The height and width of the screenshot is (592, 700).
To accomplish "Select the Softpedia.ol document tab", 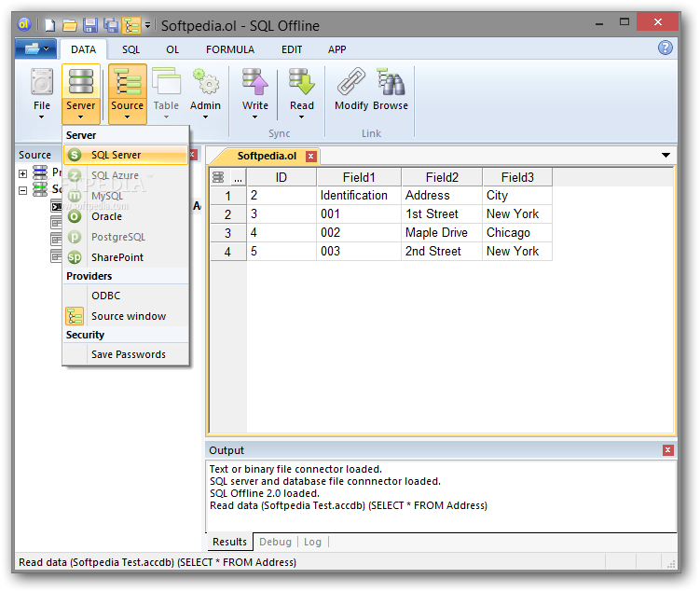I will click(267, 156).
